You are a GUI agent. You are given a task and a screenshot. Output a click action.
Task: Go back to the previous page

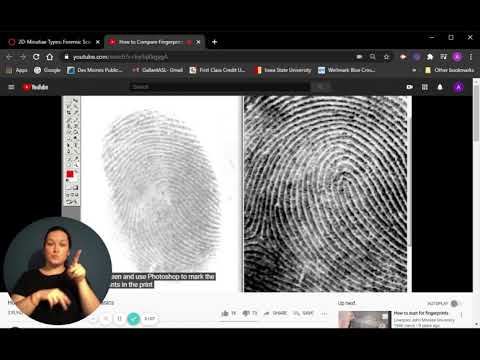click(x=9, y=57)
